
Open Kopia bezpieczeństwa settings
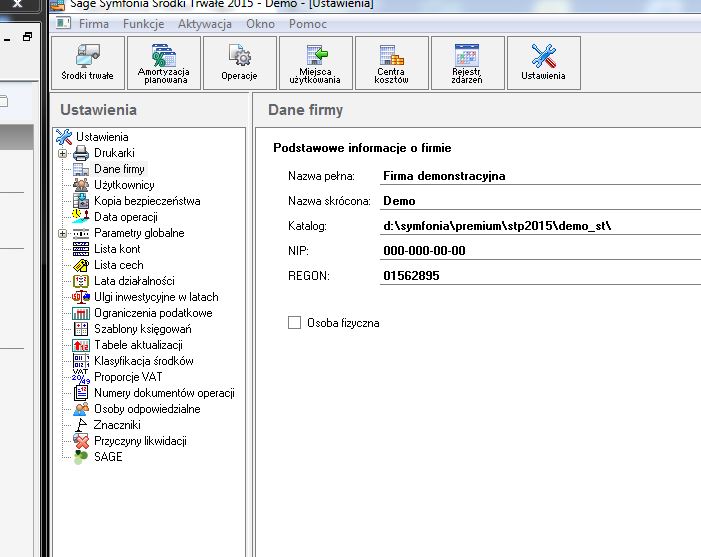point(147,201)
